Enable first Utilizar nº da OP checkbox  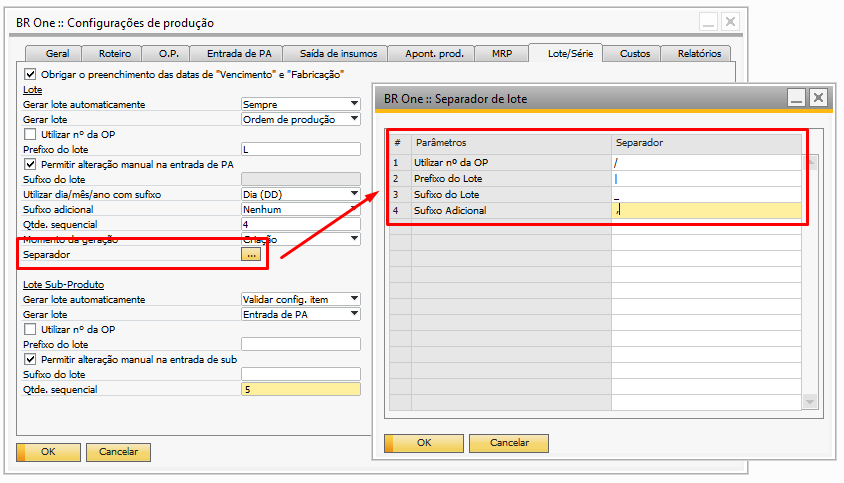tap(29, 134)
